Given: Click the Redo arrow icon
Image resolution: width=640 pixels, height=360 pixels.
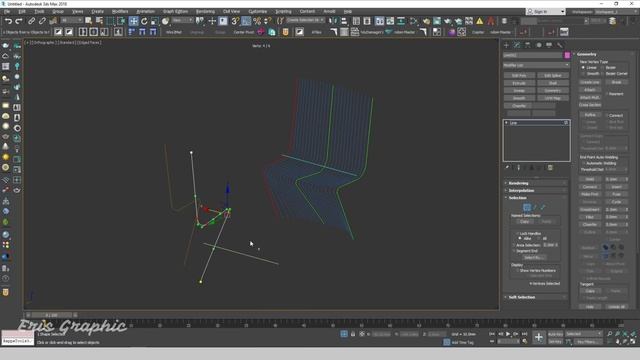Looking at the screenshot, I should point(19,21).
